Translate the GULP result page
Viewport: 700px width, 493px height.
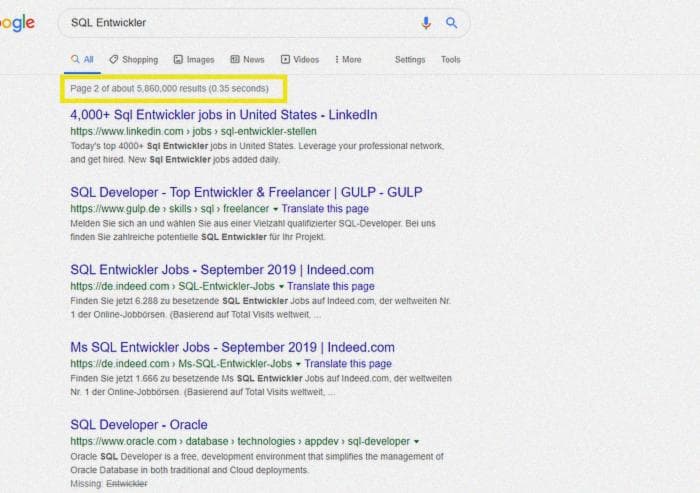point(325,209)
